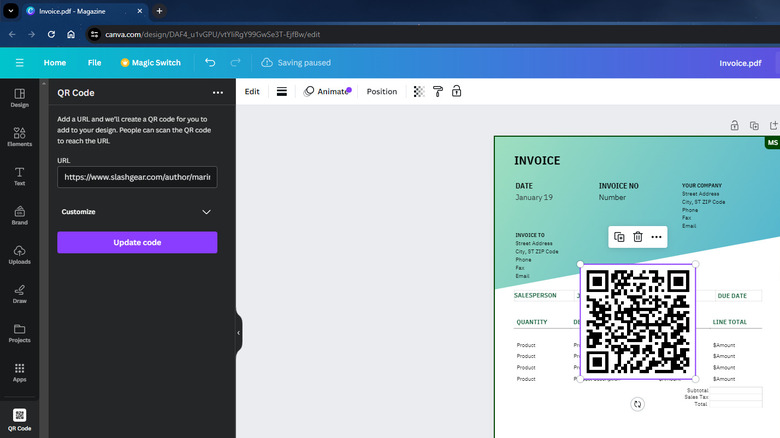This screenshot has width=780, height=438.
Task: Click the transparency checkerboard icon
Action: coord(419,91)
